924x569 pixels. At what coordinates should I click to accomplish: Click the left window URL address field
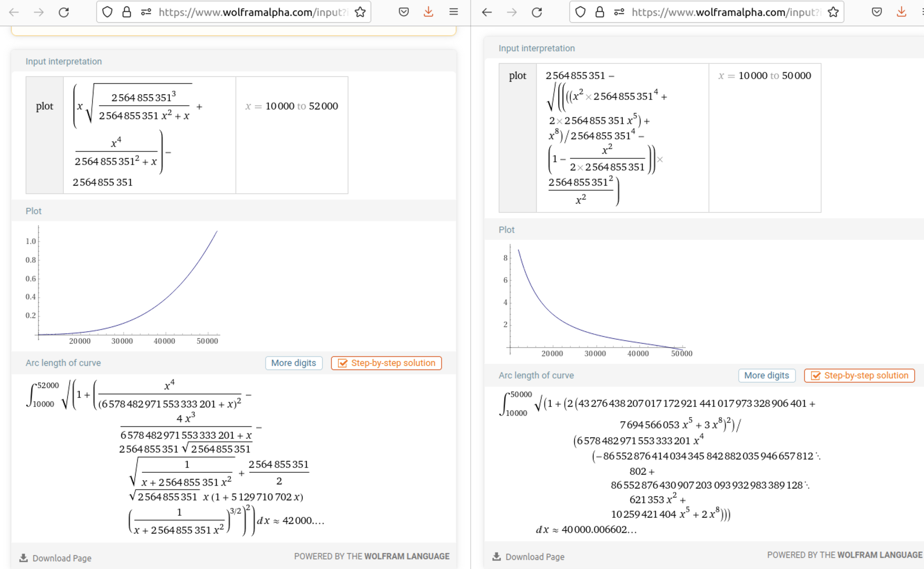(x=252, y=12)
